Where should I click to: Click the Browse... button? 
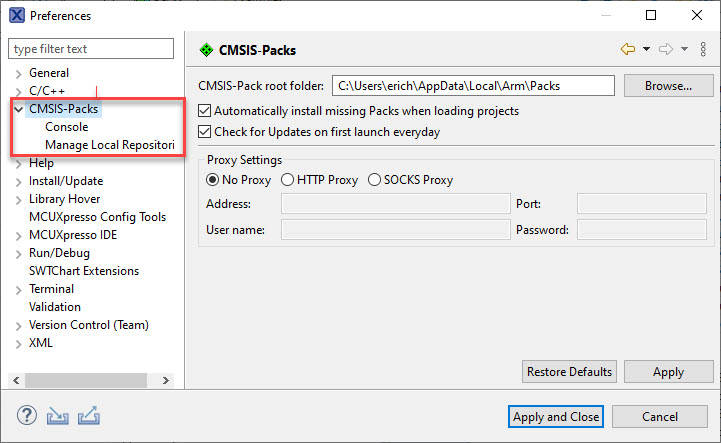pos(668,86)
